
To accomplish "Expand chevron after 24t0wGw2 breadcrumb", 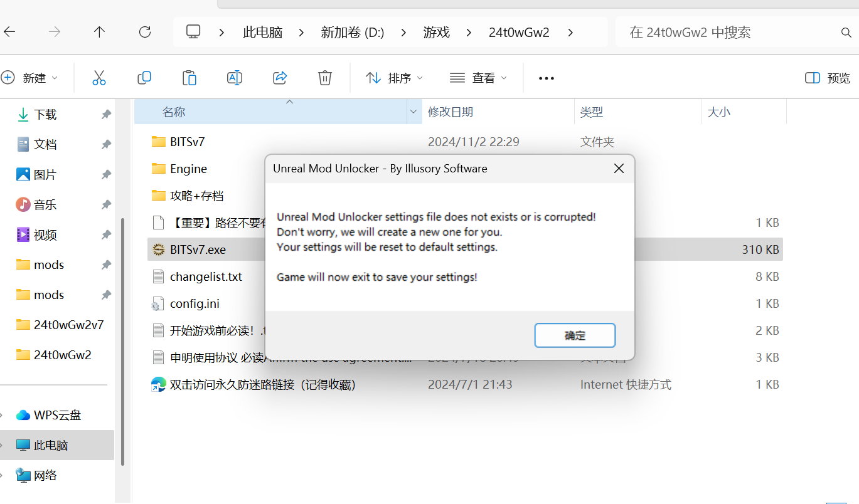I will [570, 33].
